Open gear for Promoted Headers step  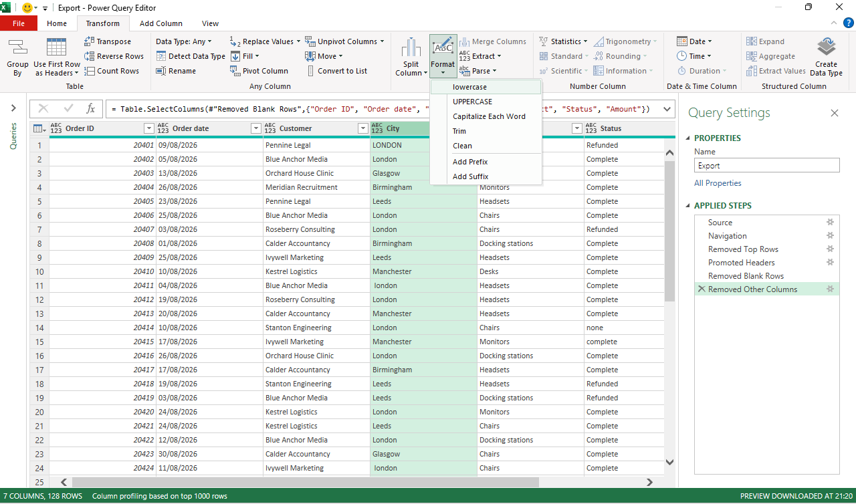click(x=830, y=262)
